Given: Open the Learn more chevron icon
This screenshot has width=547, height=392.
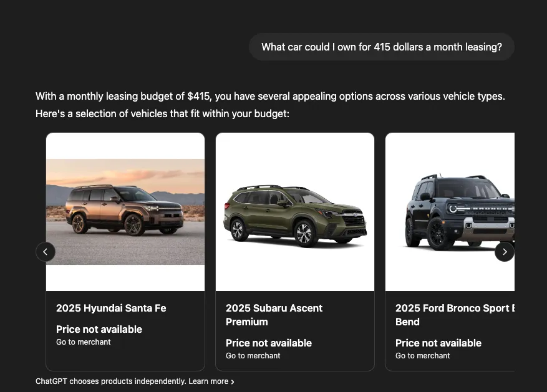Looking at the screenshot, I should 232,381.
